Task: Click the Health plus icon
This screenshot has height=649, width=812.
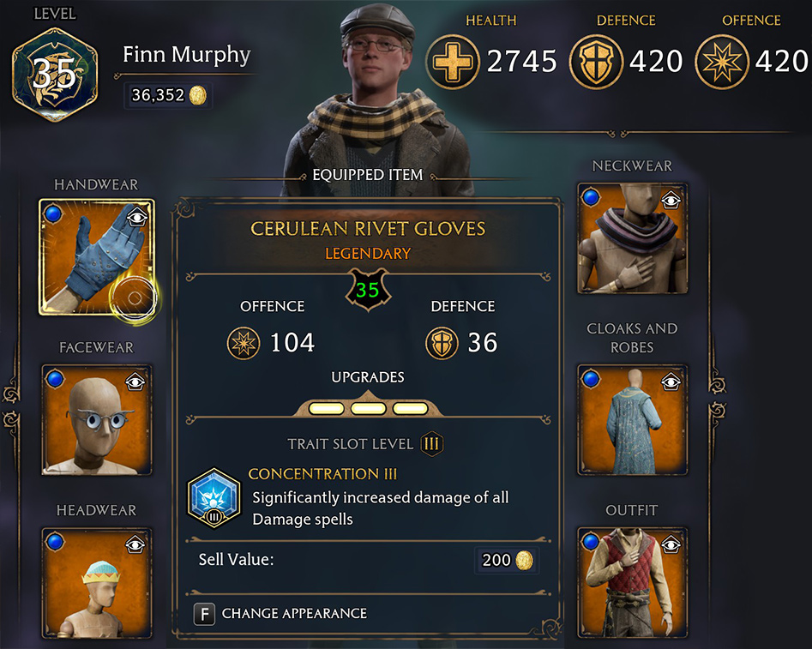Action: coord(453,62)
